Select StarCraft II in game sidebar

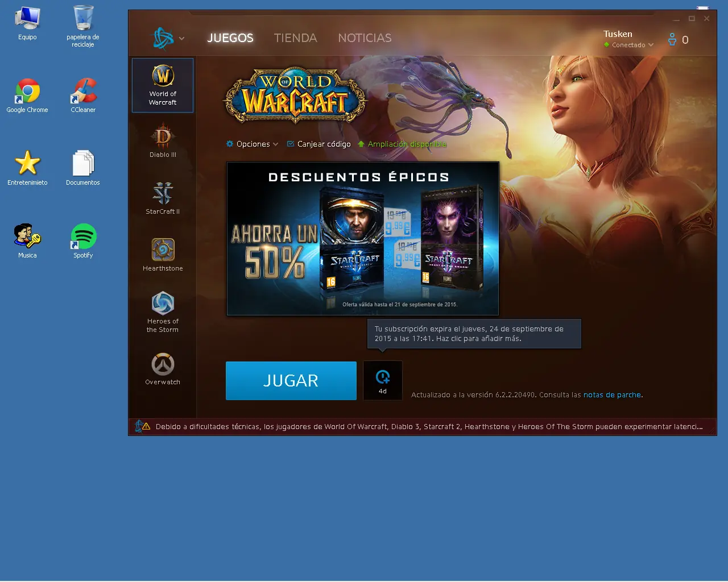163,198
